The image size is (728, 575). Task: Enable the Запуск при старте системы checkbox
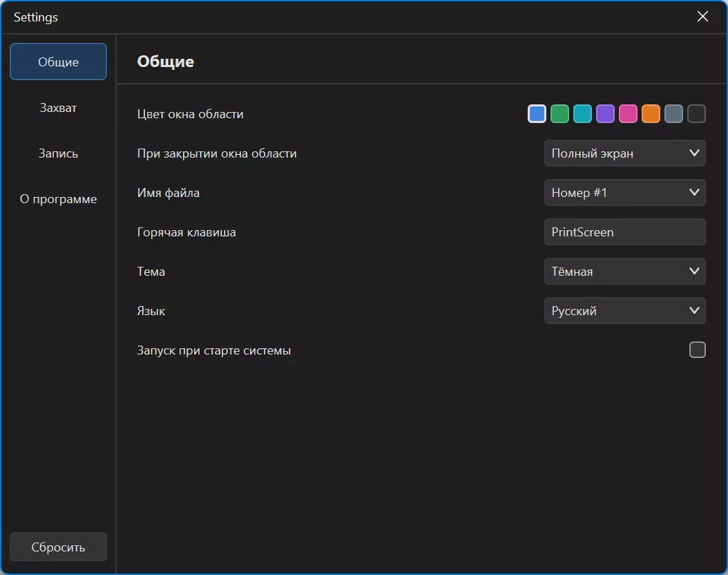[x=697, y=350]
